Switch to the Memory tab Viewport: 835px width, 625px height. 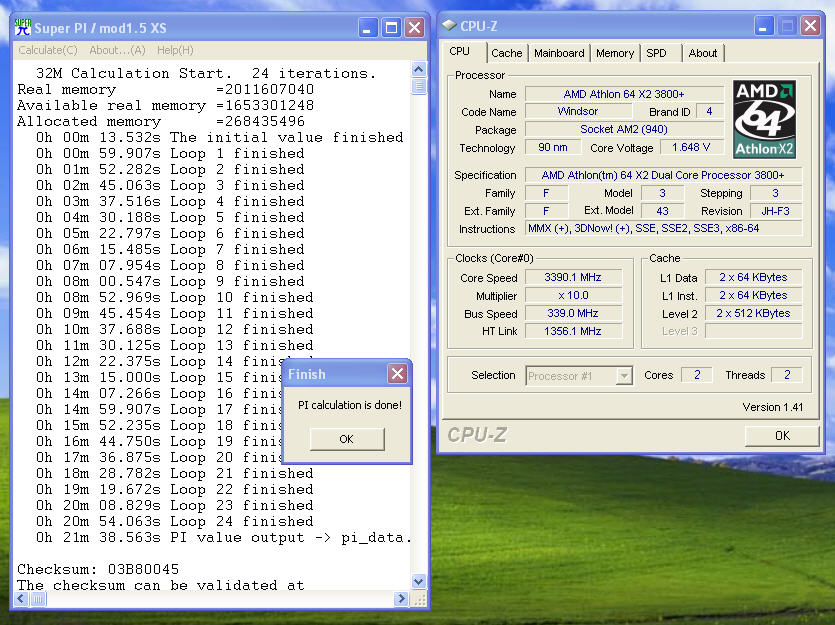[x=615, y=53]
